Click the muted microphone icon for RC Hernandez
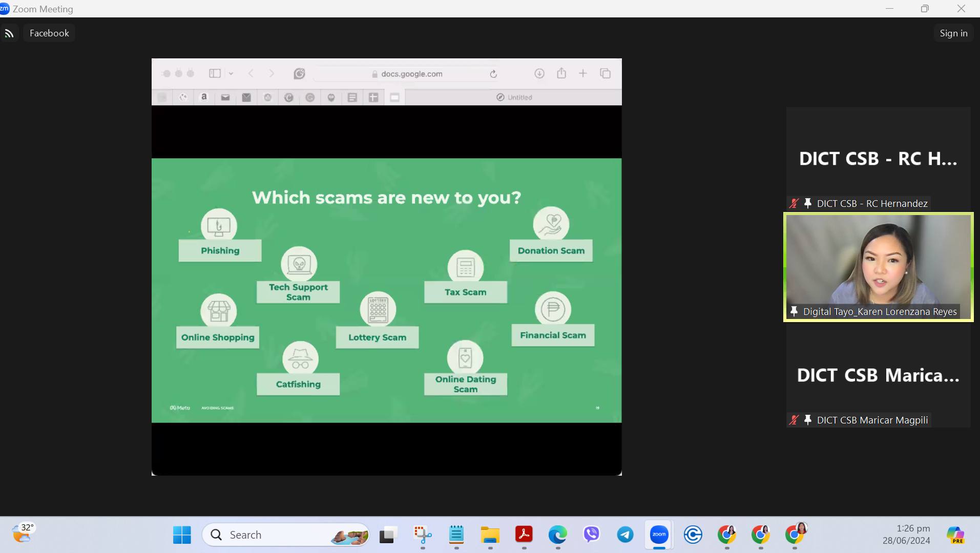 point(794,203)
